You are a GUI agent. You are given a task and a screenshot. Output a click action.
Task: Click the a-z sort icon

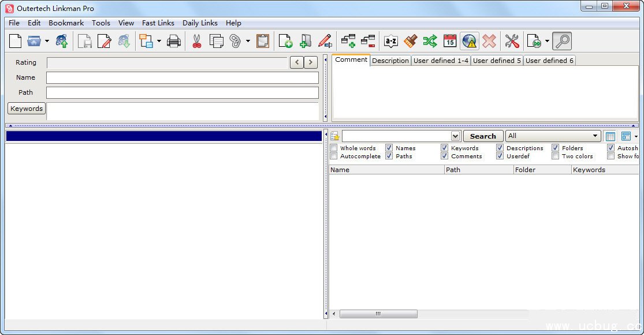[x=391, y=41]
